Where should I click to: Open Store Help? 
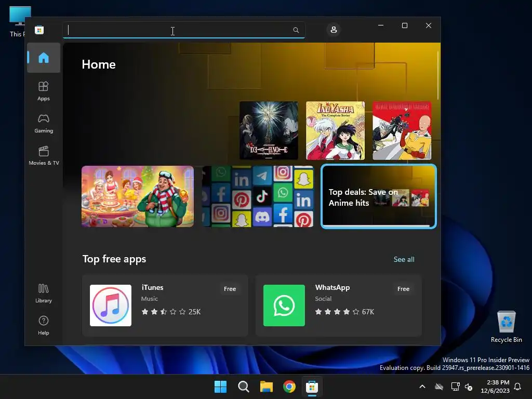coord(44,325)
